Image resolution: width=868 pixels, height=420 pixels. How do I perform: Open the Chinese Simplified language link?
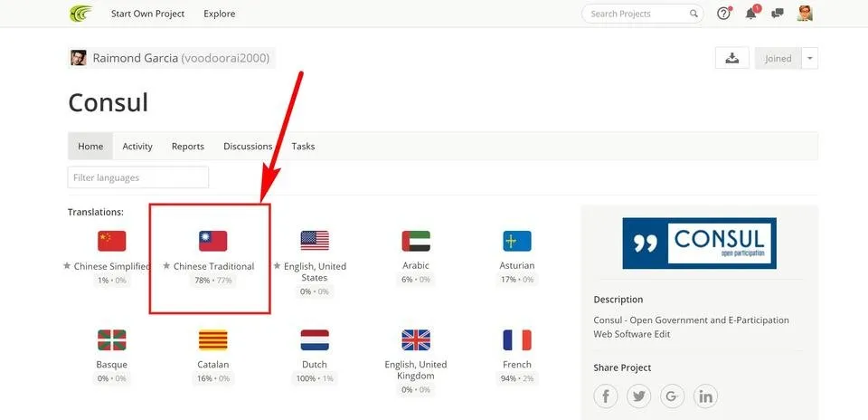tap(112, 266)
